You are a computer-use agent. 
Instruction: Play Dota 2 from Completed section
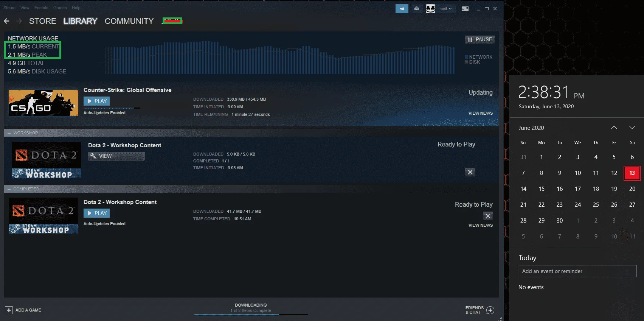tap(96, 213)
